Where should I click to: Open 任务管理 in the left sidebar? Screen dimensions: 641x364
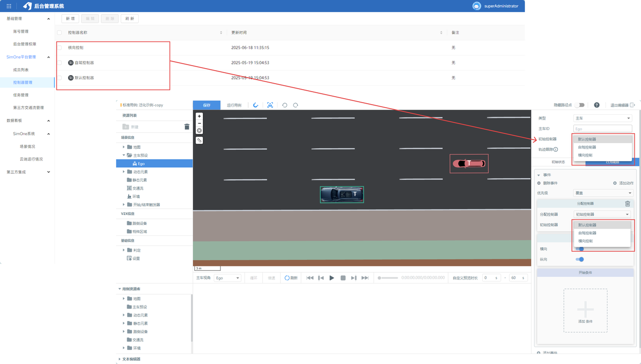click(x=21, y=95)
